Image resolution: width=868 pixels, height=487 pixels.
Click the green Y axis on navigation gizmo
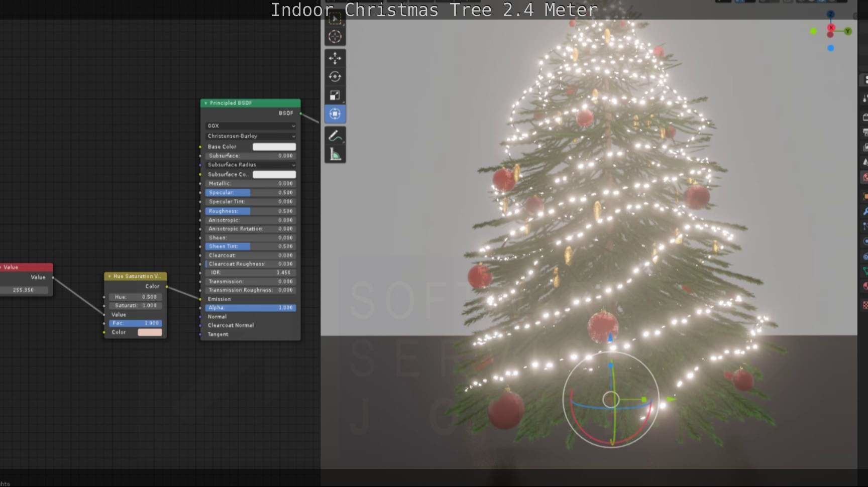[x=848, y=31]
